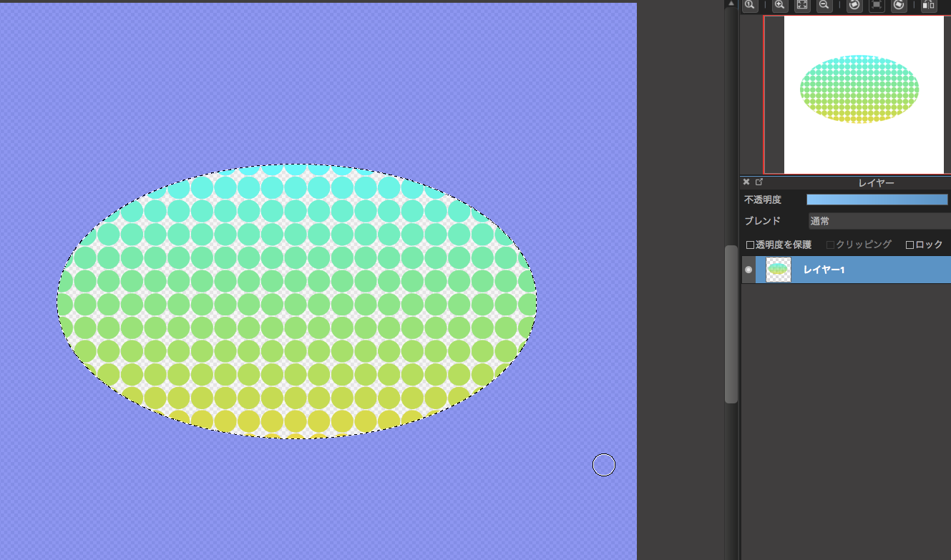Click the canvas vertical scrollbar thumb

coord(731,324)
